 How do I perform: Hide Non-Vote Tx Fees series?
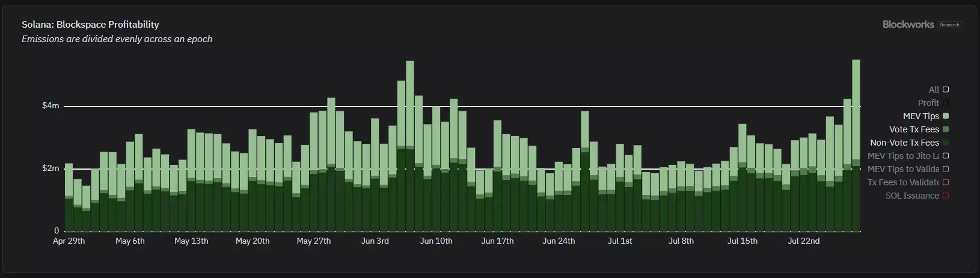(x=946, y=143)
